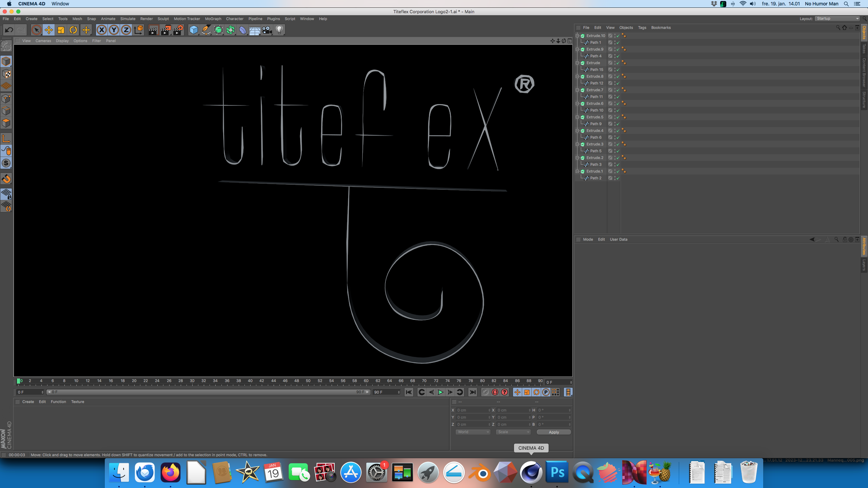Collapse the Extrude.7 tree node
The image size is (868, 488).
[577, 90]
